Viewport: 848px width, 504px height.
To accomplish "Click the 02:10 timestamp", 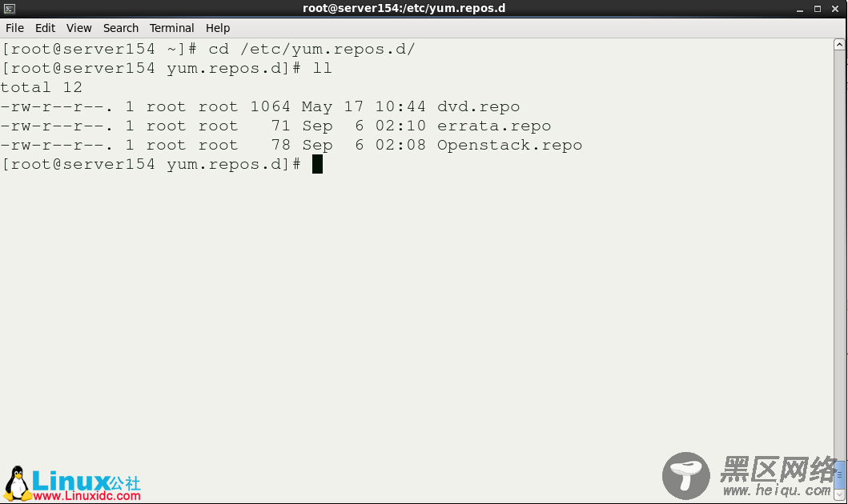I will 400,126.
